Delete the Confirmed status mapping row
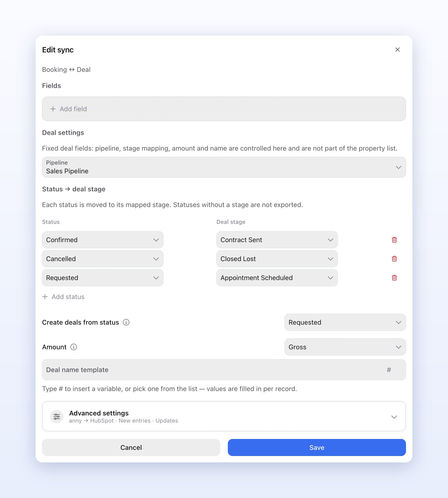 394,240
